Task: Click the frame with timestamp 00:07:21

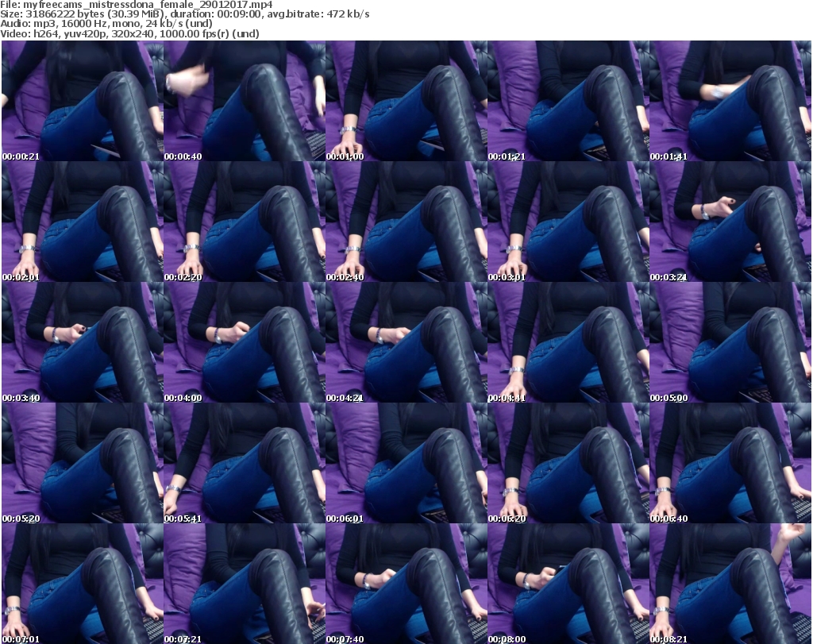Action: pos(245,584)
